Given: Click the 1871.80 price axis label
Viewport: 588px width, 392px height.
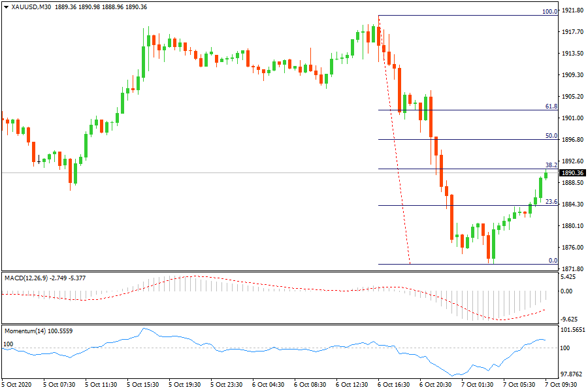Looking at the screenshot, I should pos(572,269).
